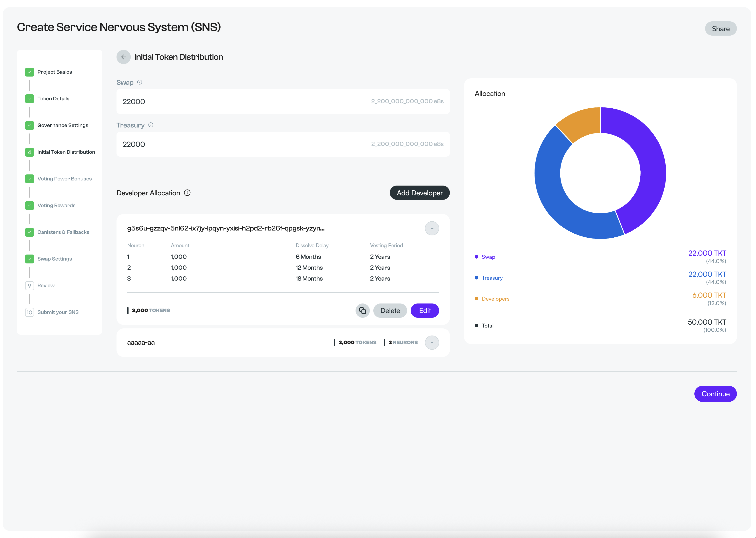Click the Review step number 9 icon
Viewport: 756px width, 538px height.
[x=29, y=285]
